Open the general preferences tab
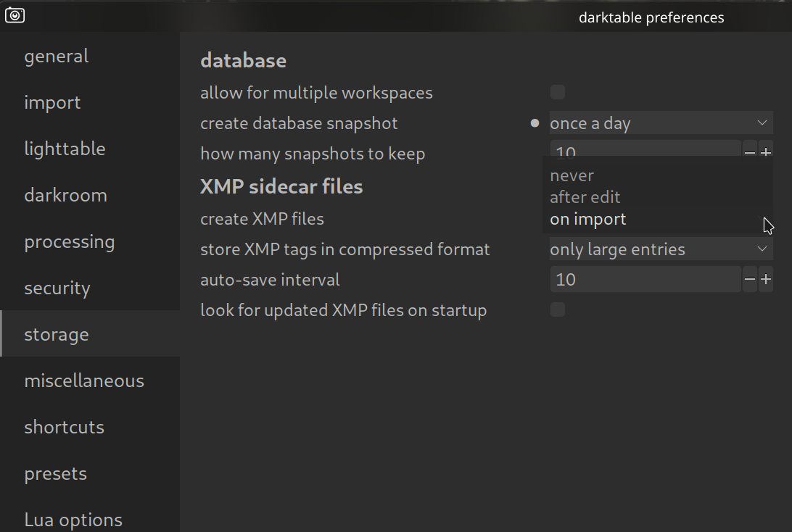The height and width of the screenshot is (532, 792). pos(57,57)
